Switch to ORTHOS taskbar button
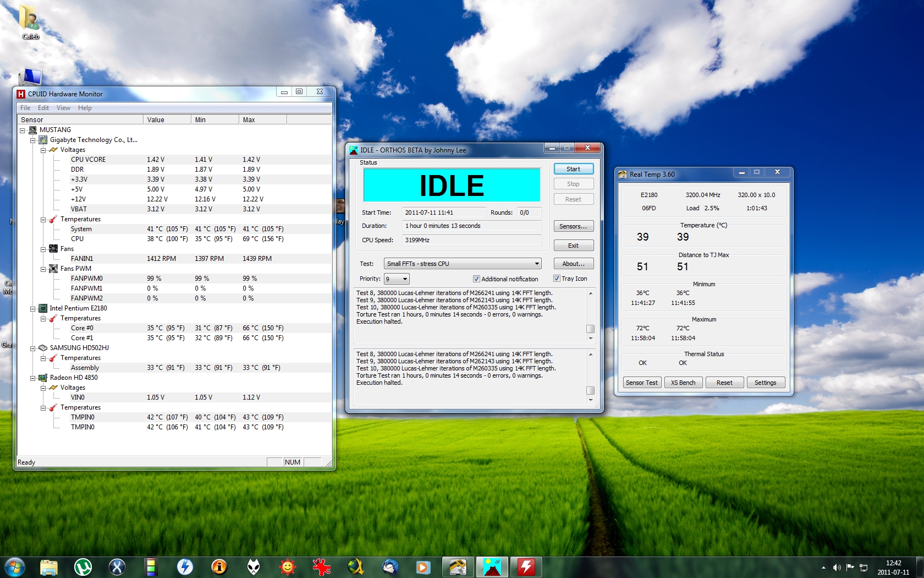Screen dimensions: 924x578 click(x=492, y=567)
